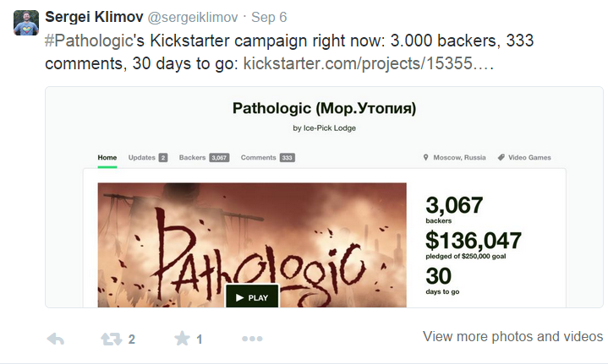Play the Pathologic campaign video
Screen dimensions: 608x364
251,297
